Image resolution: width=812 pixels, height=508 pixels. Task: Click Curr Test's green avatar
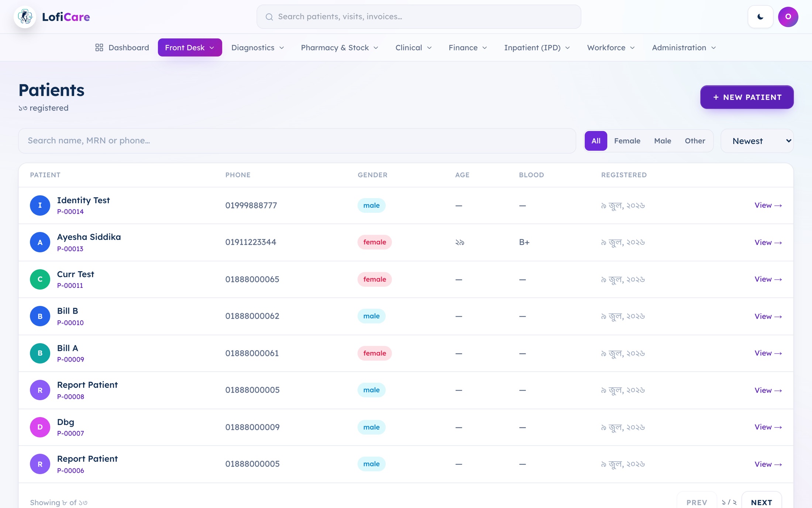click(40, 279)
